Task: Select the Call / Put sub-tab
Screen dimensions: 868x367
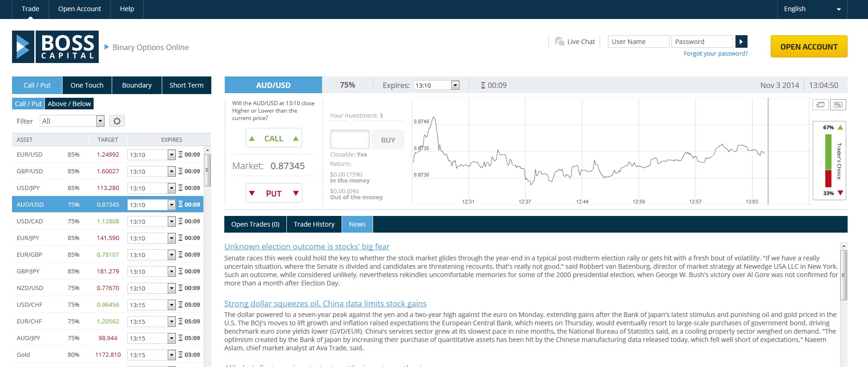Action: click(28, 104)
